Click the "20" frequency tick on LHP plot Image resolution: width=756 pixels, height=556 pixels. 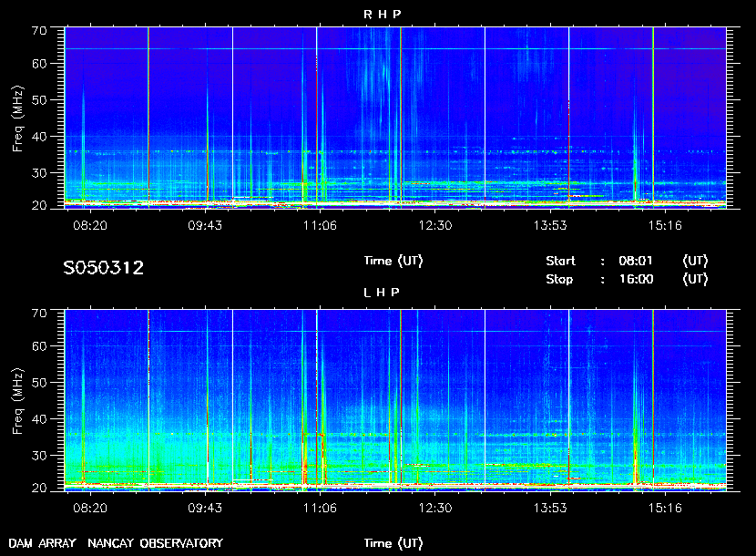[39, 489]
